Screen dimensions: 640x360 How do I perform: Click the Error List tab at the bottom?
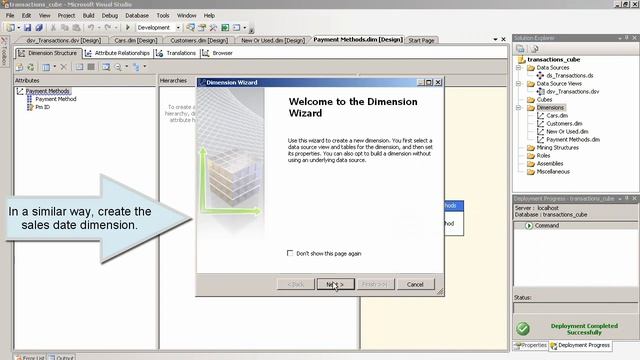(x=30, y=357)
